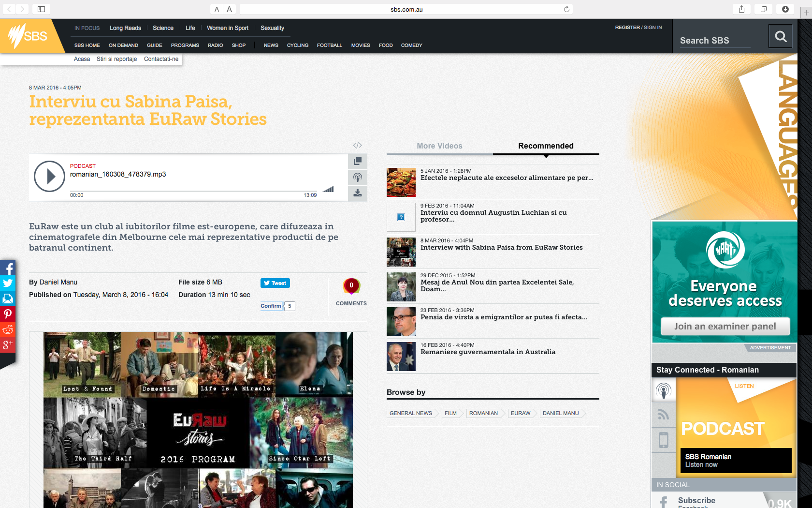Open Mesaj de Anul Nou article

497,285
